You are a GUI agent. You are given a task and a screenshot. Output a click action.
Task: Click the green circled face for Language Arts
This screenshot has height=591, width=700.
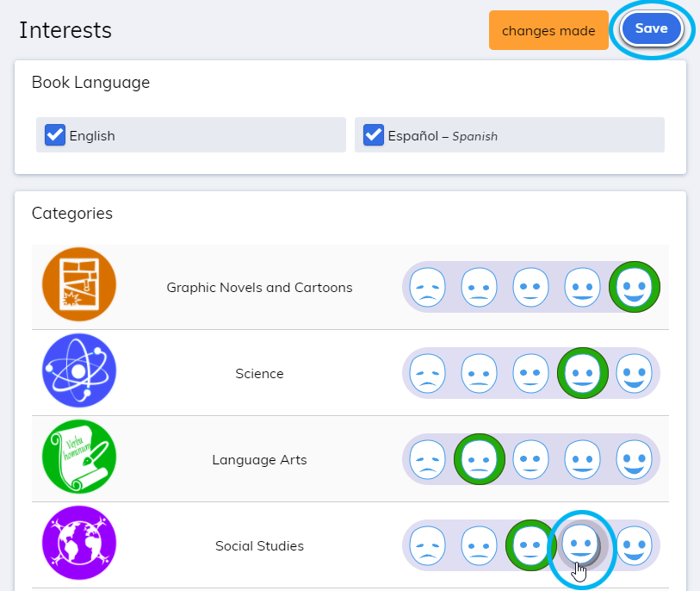(479, 459)
